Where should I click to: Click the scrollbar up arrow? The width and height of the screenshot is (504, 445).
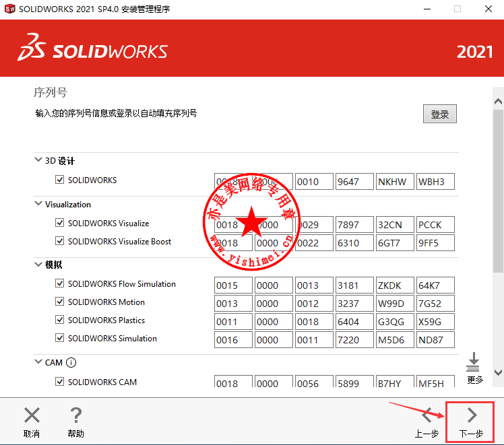[498, 102]
